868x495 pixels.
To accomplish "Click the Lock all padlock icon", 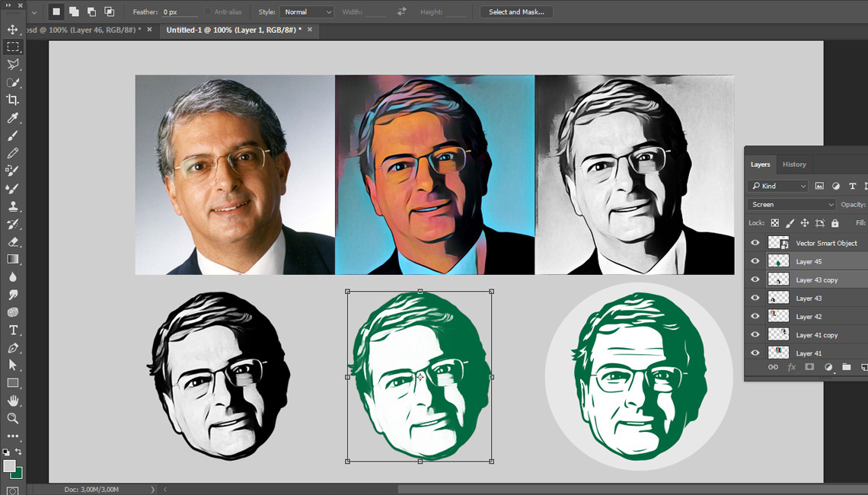I will click(835, 223).
